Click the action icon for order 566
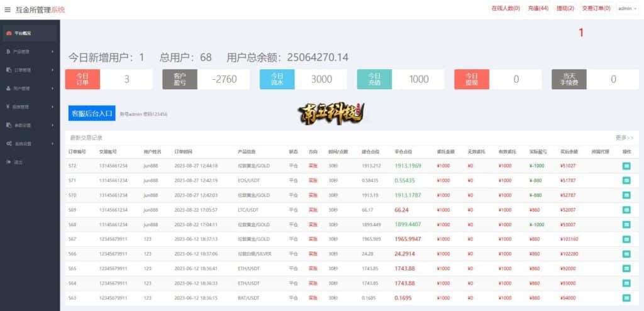This screenshot has width=644, height=311. coord(626,254)
